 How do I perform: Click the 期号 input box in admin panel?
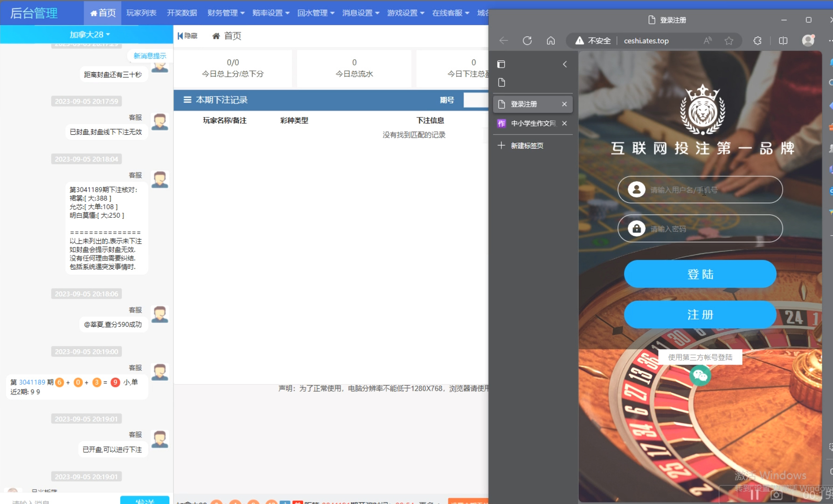(476, 100)
